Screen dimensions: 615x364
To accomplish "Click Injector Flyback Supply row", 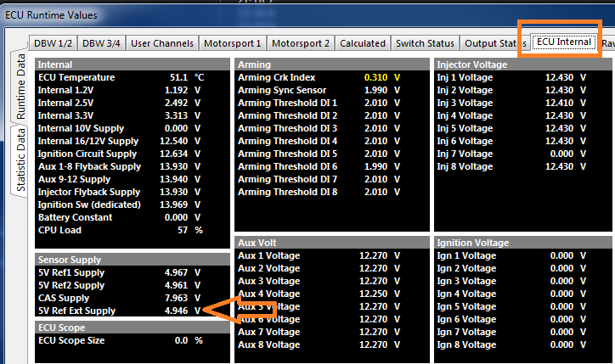I will pos(133,192).
